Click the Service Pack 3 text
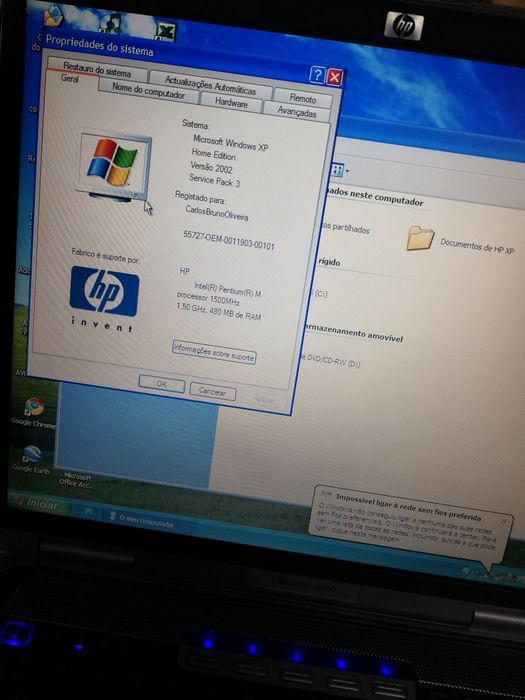This screenshot has width=525, height=700. point(214,180)
